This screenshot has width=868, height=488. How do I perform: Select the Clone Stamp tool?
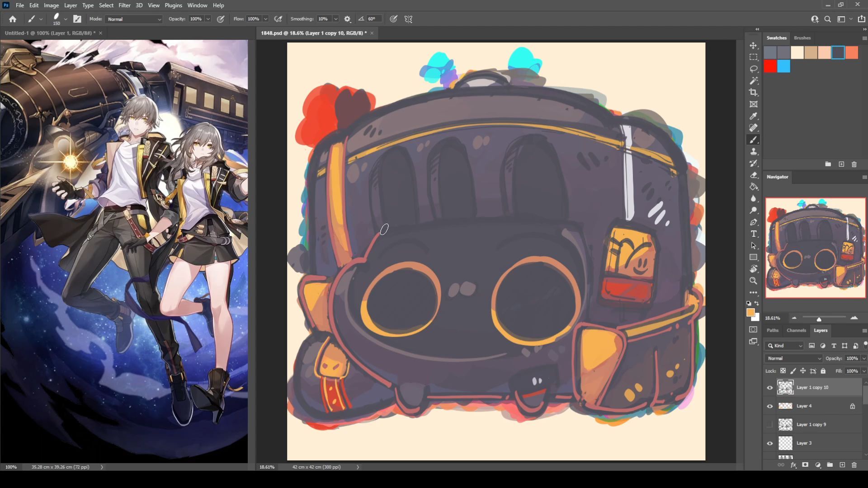(x=753, y=151)
